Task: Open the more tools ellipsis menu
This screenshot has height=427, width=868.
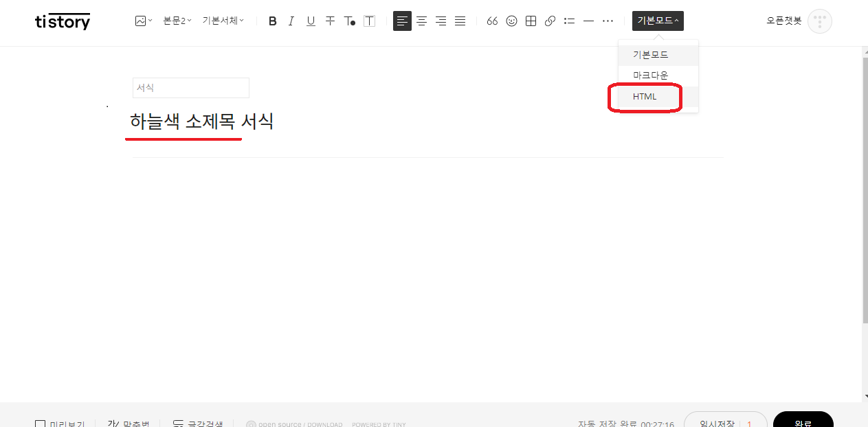Action: point(608,21)
